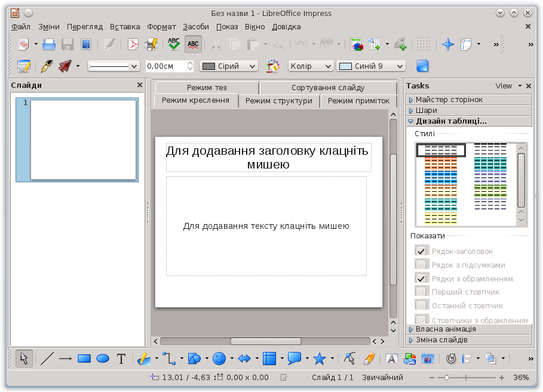Toggle Рядок-заголовок checkbox
The image size is (543, 392).
point(421,251)
